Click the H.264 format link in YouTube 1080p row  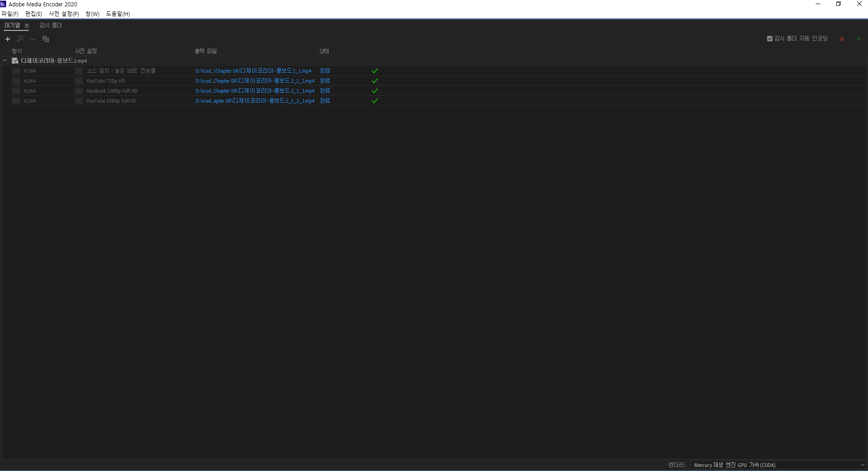(30, 101)
